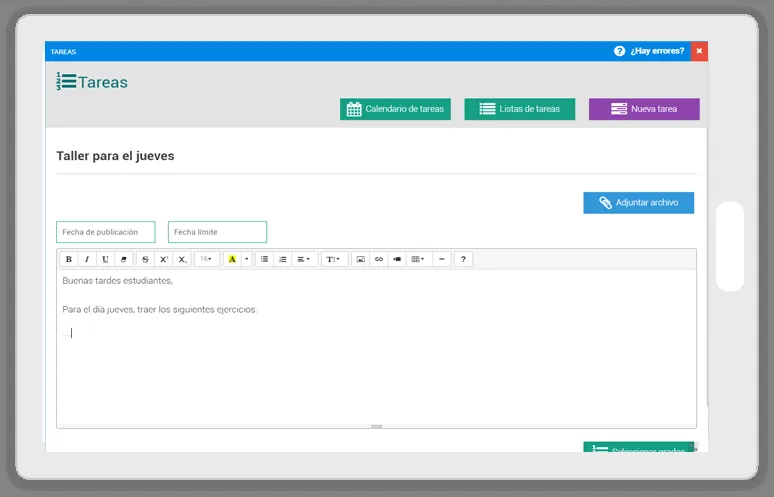Apply italic formatting
Screen dimensions: 774x497
pyautogui.click(x=87, y=259)
